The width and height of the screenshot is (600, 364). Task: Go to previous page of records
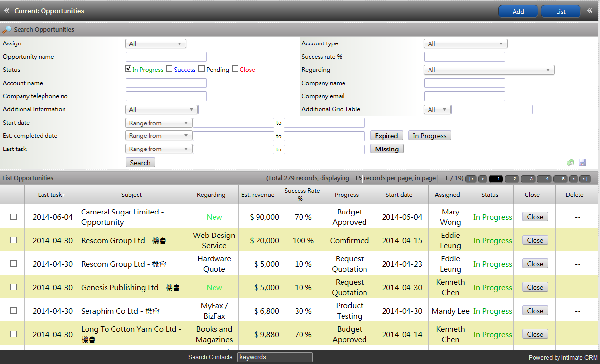point(482,179)
